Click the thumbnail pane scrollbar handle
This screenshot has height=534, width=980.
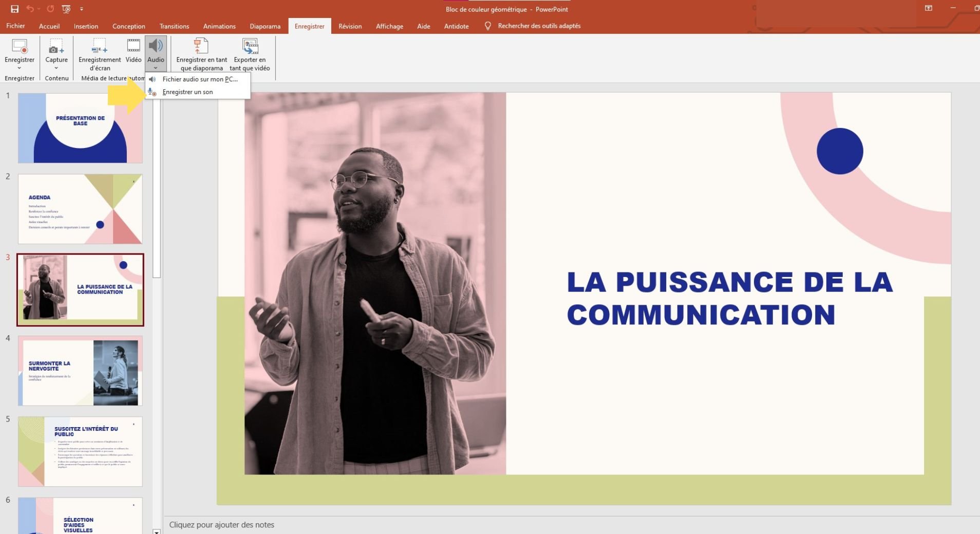click(x=157, y=188)
